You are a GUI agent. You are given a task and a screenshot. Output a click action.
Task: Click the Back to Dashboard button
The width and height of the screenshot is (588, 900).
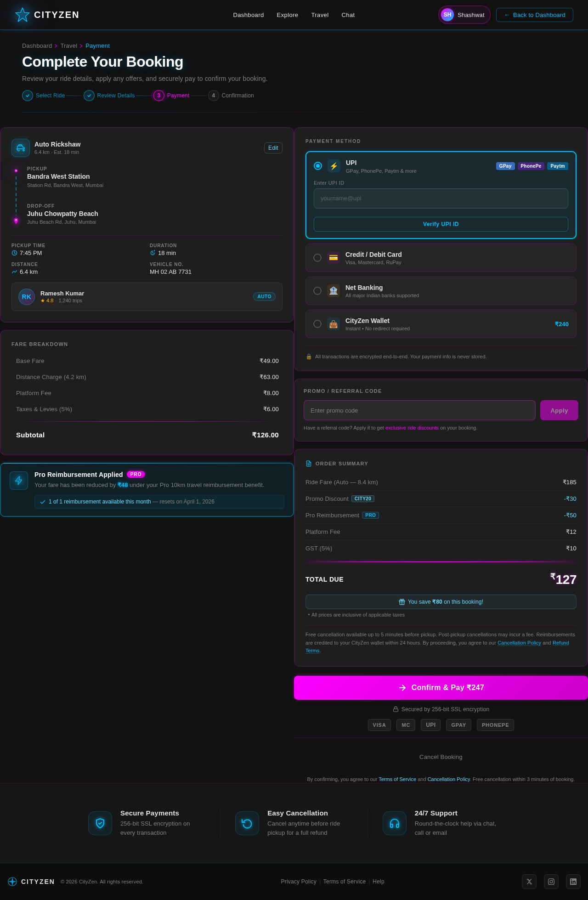point(535,15)
